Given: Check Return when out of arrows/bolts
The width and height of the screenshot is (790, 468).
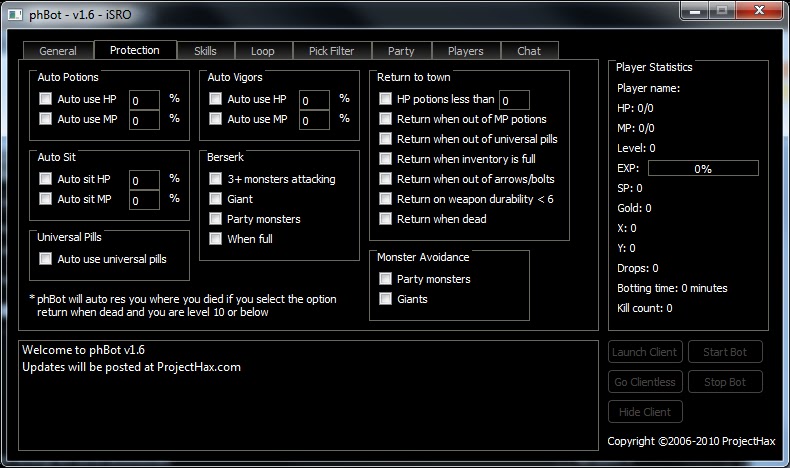Looking at the screenshot, I should pos(385,178).
